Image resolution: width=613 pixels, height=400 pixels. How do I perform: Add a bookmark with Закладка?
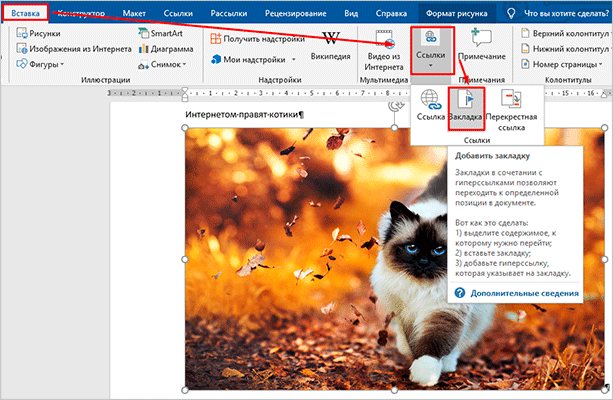coord(466,109)
